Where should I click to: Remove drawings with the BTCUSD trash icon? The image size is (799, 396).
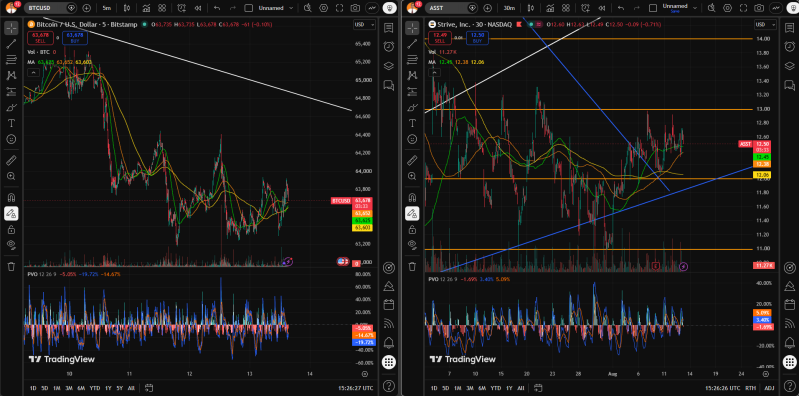(11, 266)
